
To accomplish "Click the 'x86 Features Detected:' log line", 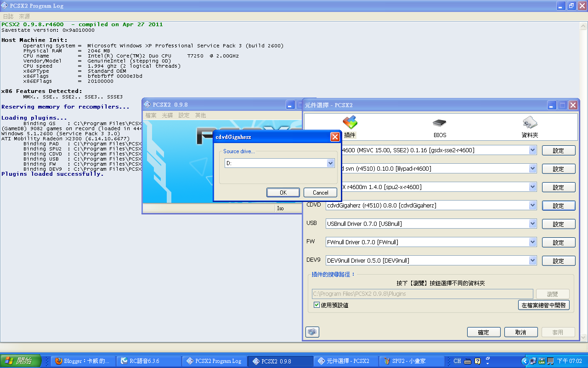I will coord(42,91).
